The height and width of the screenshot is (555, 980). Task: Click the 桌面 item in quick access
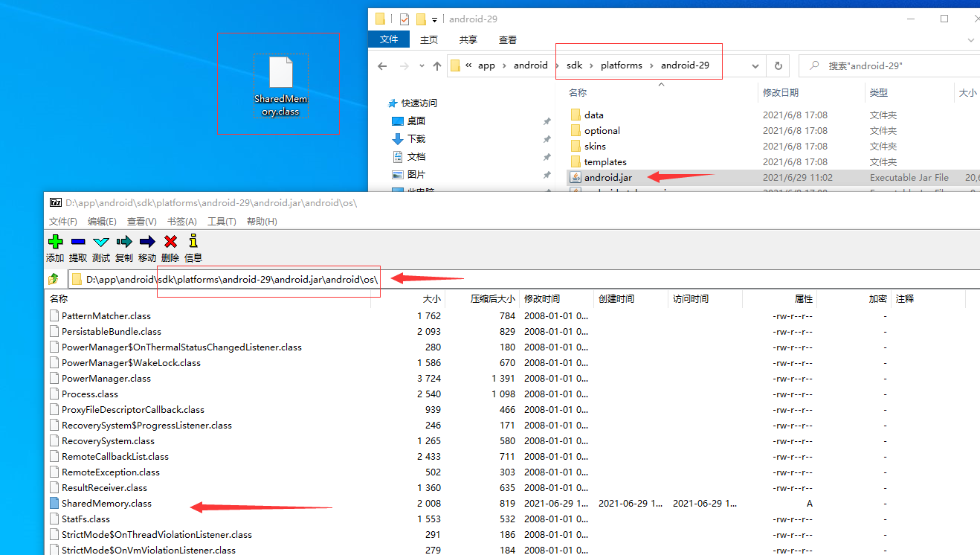416,121
